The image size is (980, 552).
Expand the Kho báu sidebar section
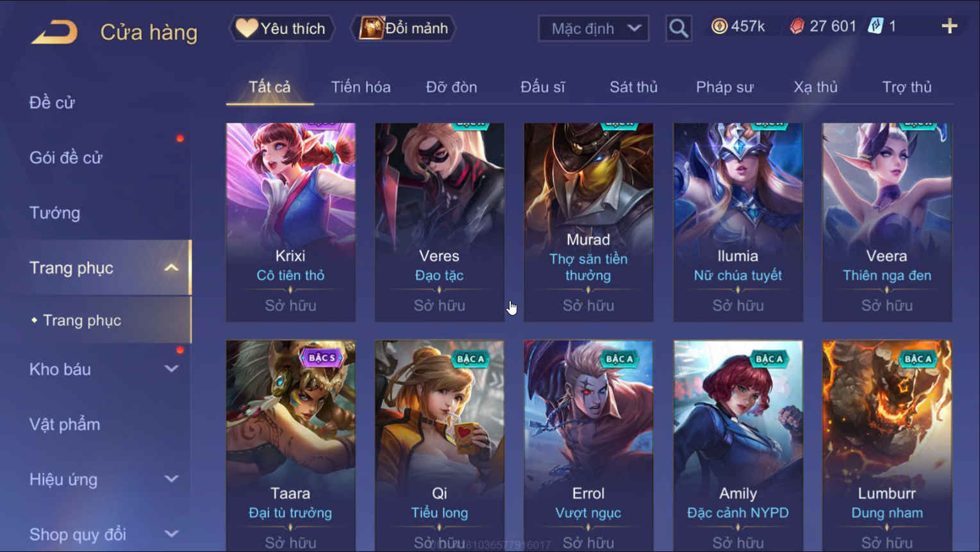point(171,369)
